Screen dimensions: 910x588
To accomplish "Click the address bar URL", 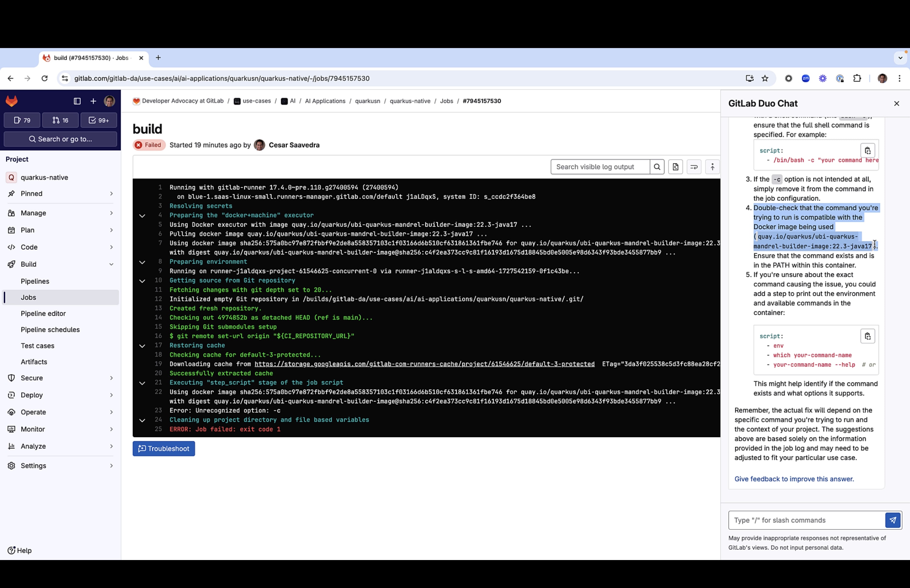I will coord(221,78).
